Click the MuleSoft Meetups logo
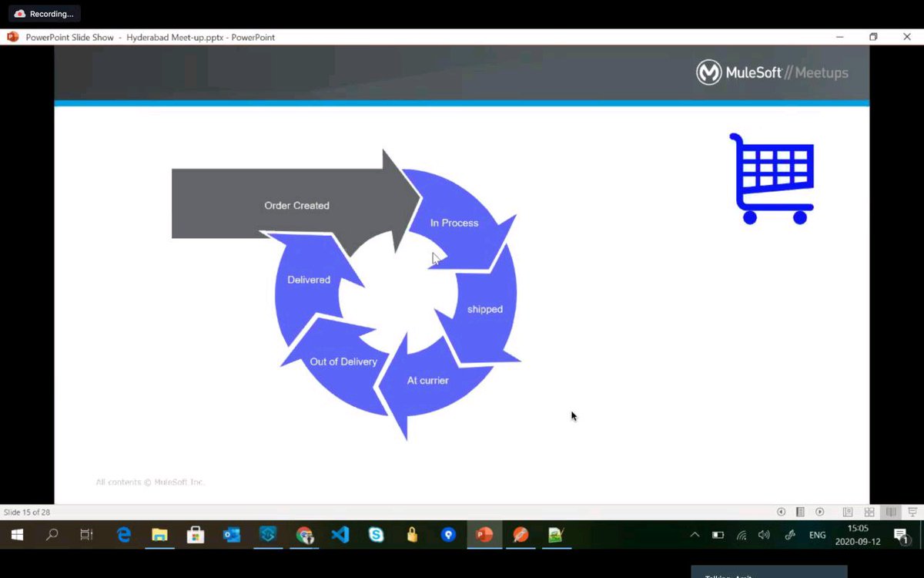Screen dimensions: 924x578 click(772, 72)
